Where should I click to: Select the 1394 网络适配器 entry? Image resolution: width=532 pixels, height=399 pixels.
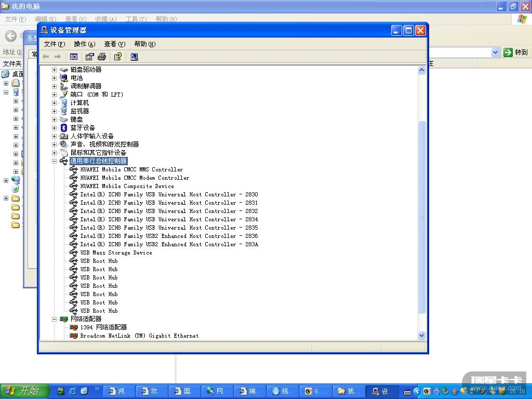point(103,327)
